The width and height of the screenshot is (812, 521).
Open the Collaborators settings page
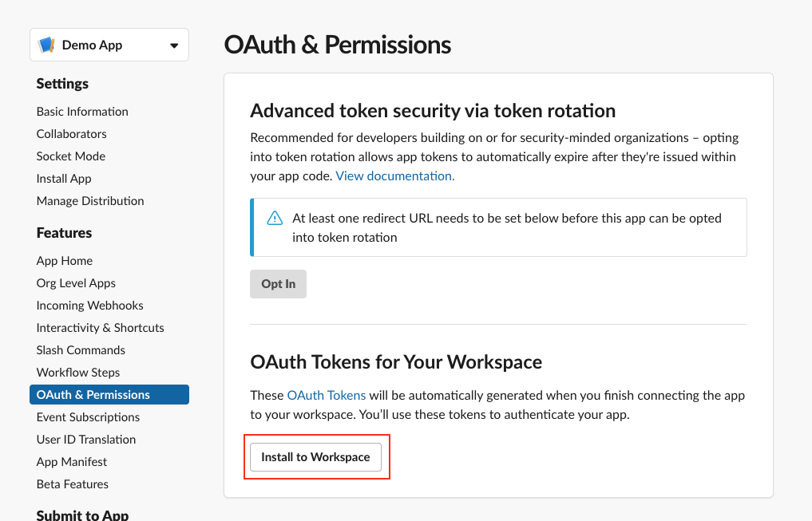71,134
